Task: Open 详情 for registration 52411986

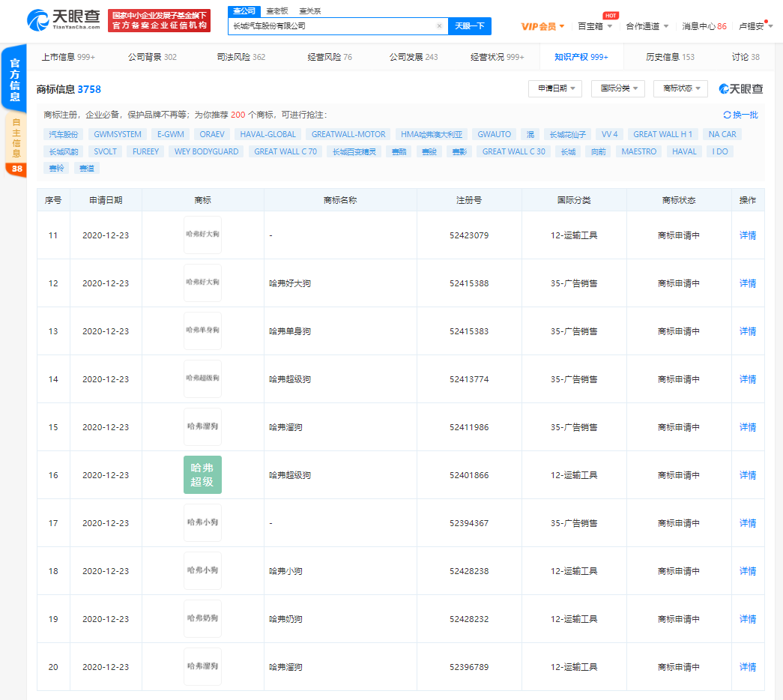Action: point(748,427)
